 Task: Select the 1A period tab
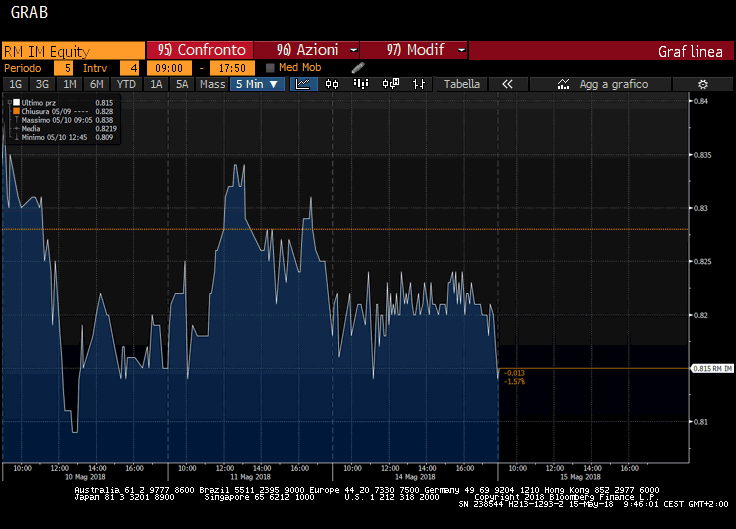[156, 84]
